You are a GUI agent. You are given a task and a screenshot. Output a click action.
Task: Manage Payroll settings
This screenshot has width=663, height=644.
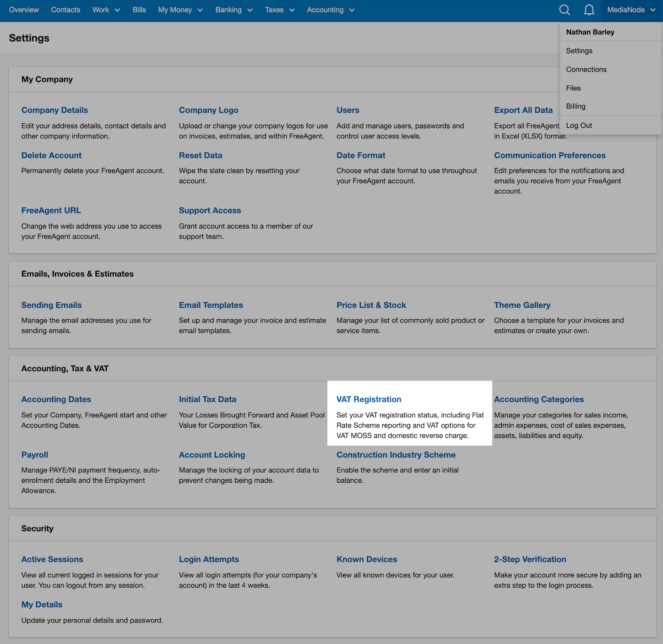(x=34, y=454)
